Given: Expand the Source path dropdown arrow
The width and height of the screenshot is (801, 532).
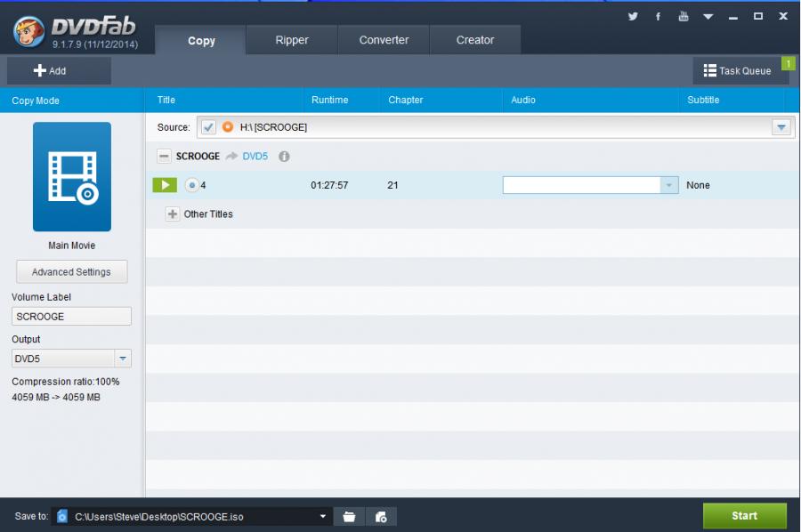Looking at the screenshot, I should coord(781,127).
